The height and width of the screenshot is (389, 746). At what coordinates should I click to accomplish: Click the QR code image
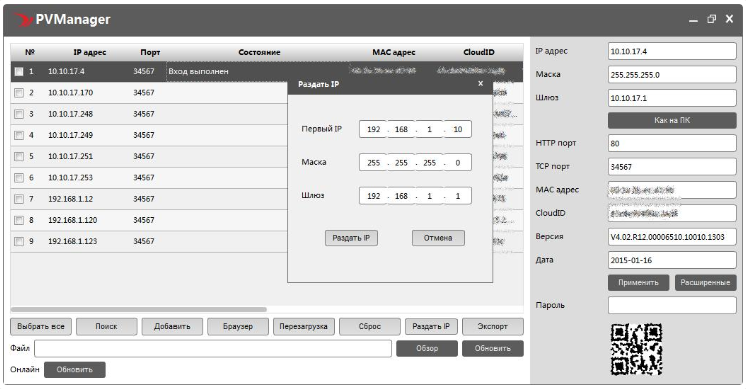coord(637,350)
